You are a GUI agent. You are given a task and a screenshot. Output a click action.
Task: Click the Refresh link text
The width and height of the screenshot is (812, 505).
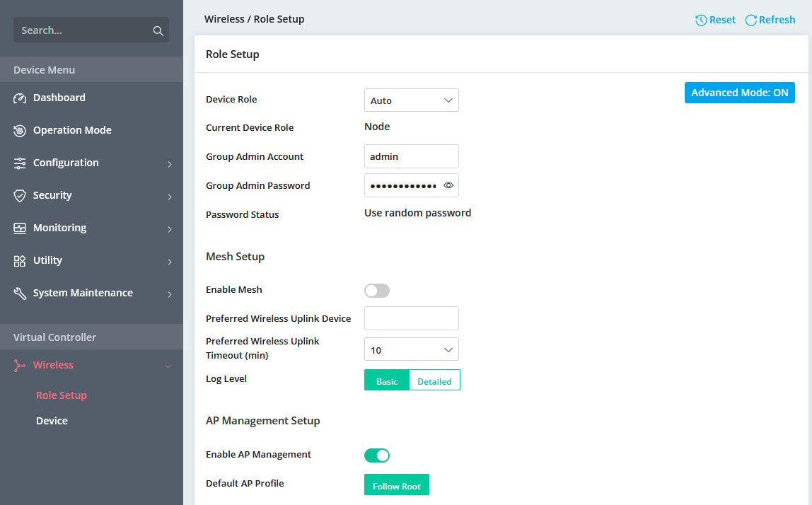777,20
